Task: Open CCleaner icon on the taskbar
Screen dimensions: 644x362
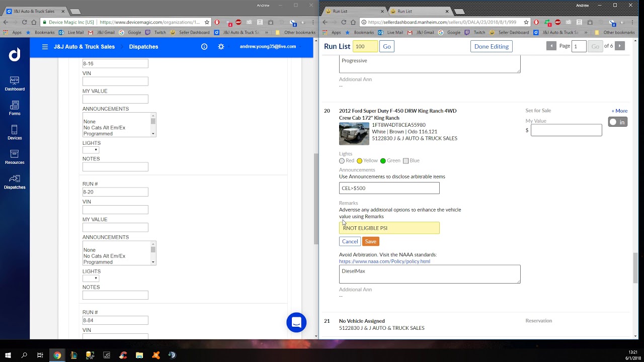Action: click(x=123, y=355)
